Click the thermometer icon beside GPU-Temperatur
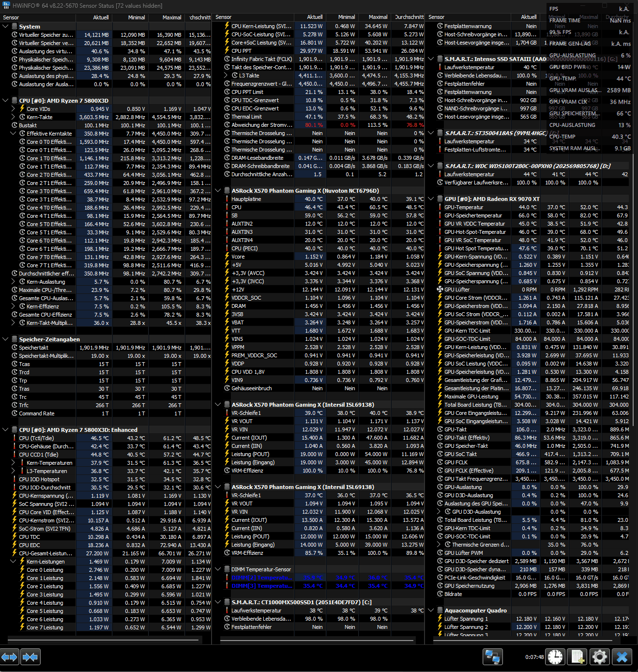 tap(440, 207)
